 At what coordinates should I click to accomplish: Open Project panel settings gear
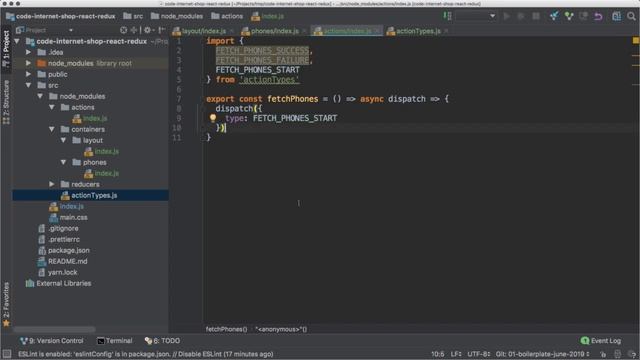tap(148, 30)
